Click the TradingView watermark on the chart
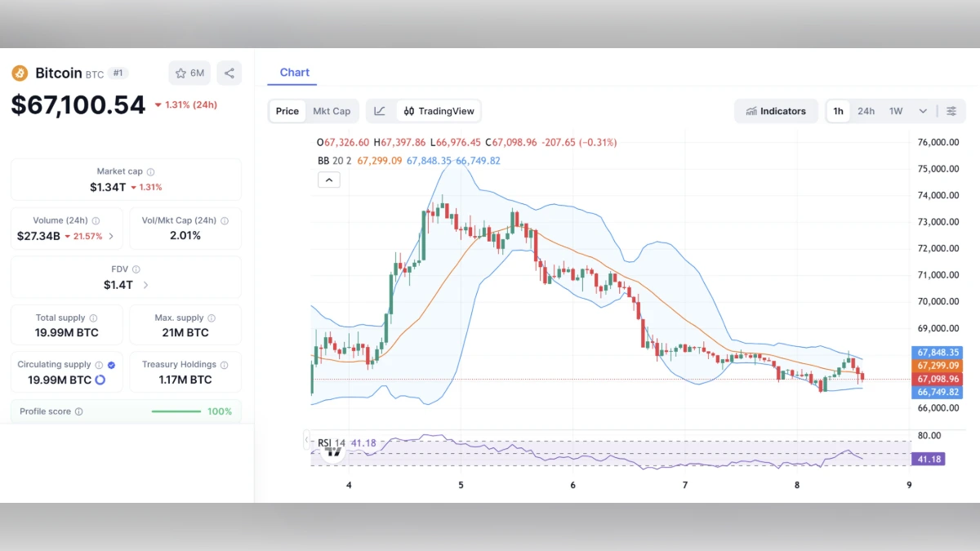 pos(332,451)
